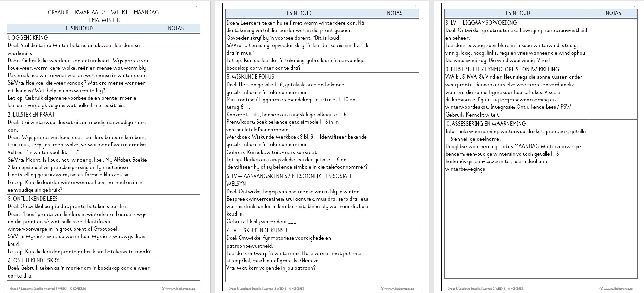Click the sentence 'Voltooi: "In winter voel dit ___."'

point(43,152)
